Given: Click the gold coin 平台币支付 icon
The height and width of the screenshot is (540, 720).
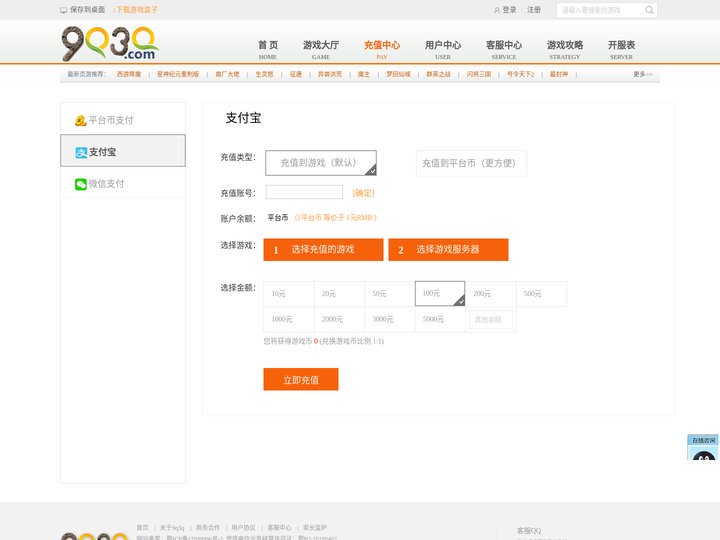Looking at the screenshot, I should point(80,120).
